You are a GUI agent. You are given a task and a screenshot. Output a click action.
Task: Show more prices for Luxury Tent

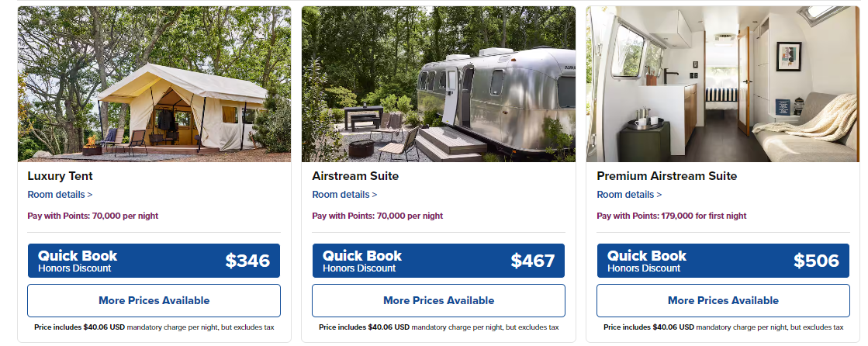pyautogui.click(x=154, y=300)
